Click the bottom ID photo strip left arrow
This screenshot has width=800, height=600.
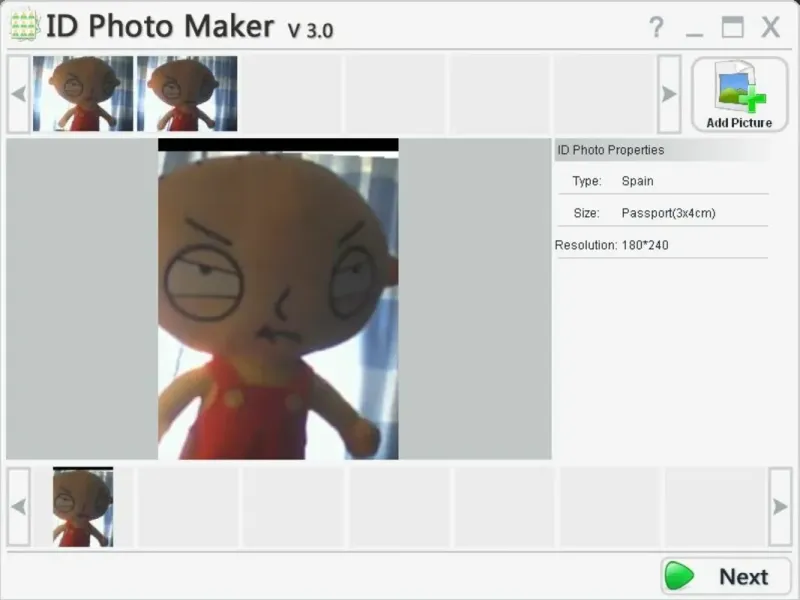click(19, 507)
